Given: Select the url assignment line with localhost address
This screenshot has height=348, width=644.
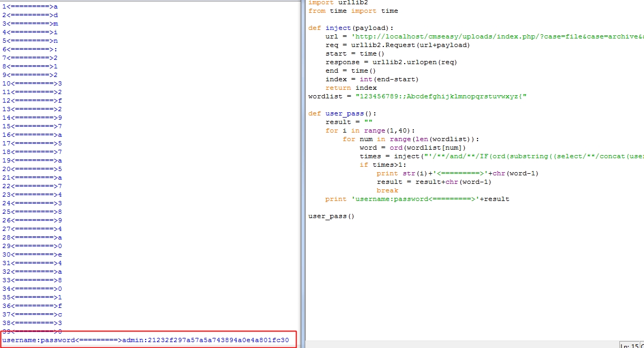Looking at the screenshot, I should click(484, 36).
